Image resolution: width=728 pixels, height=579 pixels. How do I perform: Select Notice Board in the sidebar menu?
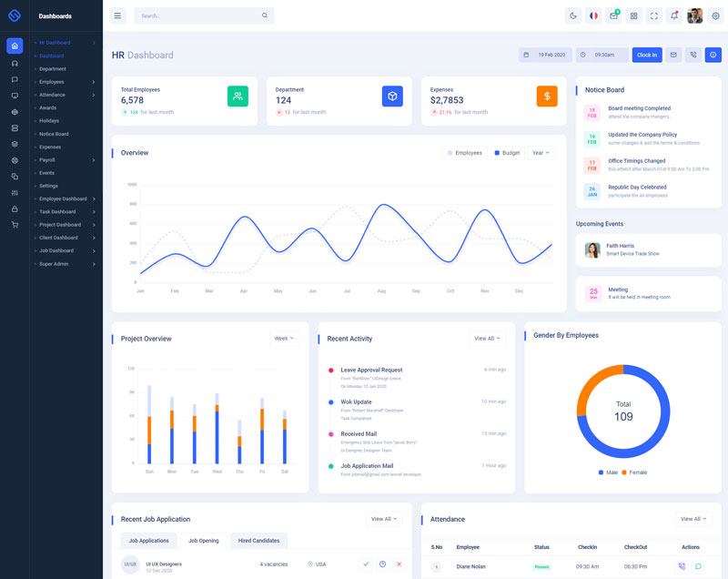[x=54, y=134]
